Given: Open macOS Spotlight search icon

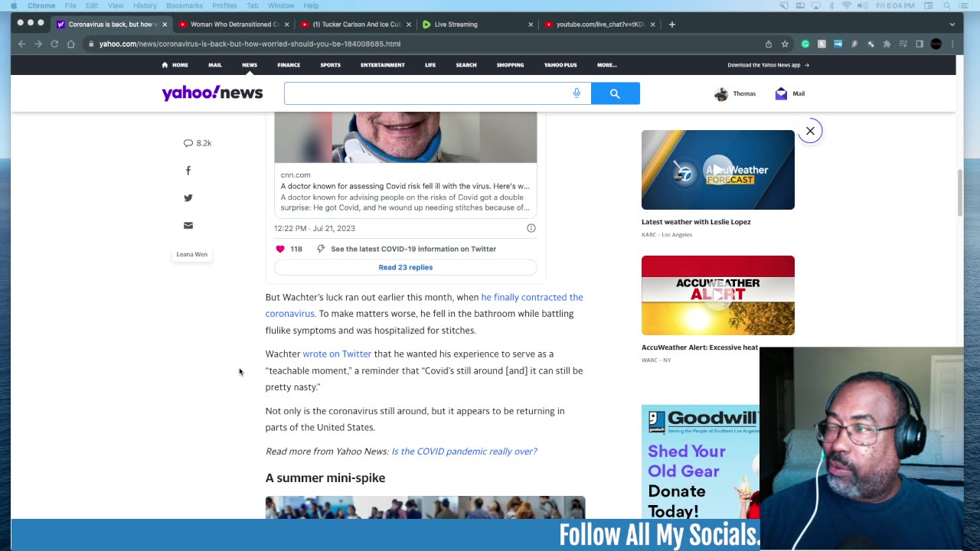Looking at the screenshot, I should [x=947, y=5].
